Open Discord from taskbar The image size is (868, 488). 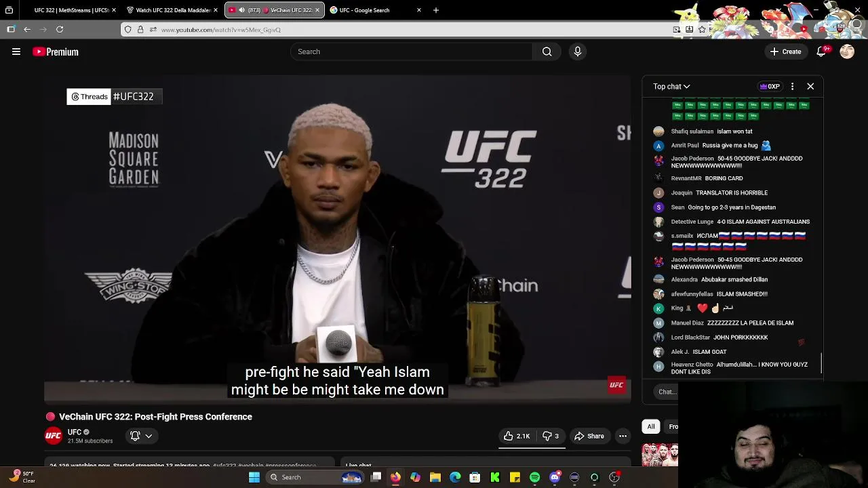(555, 477)
